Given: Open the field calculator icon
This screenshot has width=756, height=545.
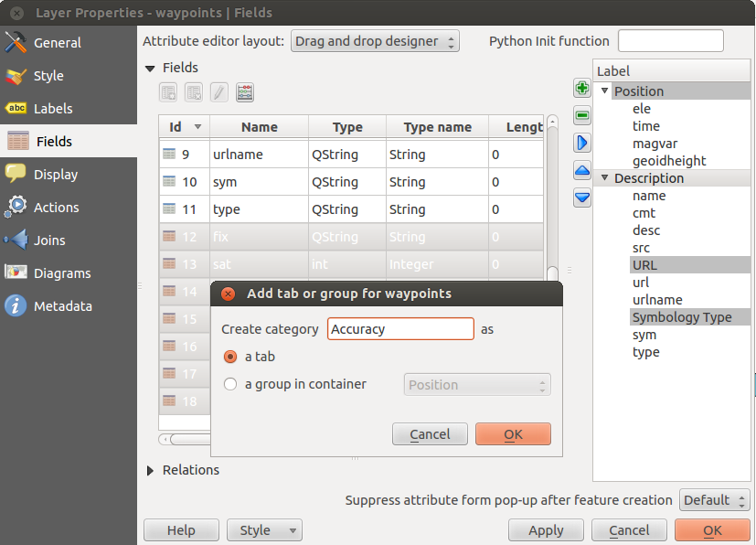Looking at the screenshot, I should tap(245, 91).
